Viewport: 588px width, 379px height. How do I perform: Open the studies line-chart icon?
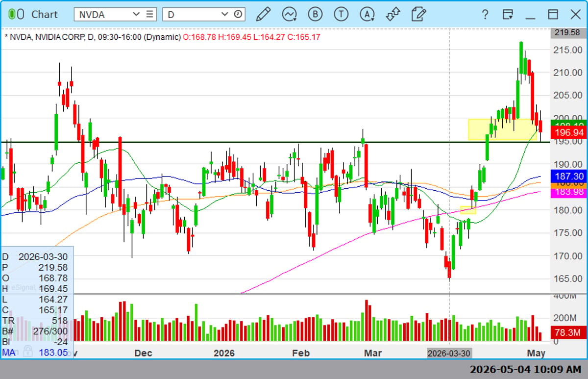(x=289, y=14)
